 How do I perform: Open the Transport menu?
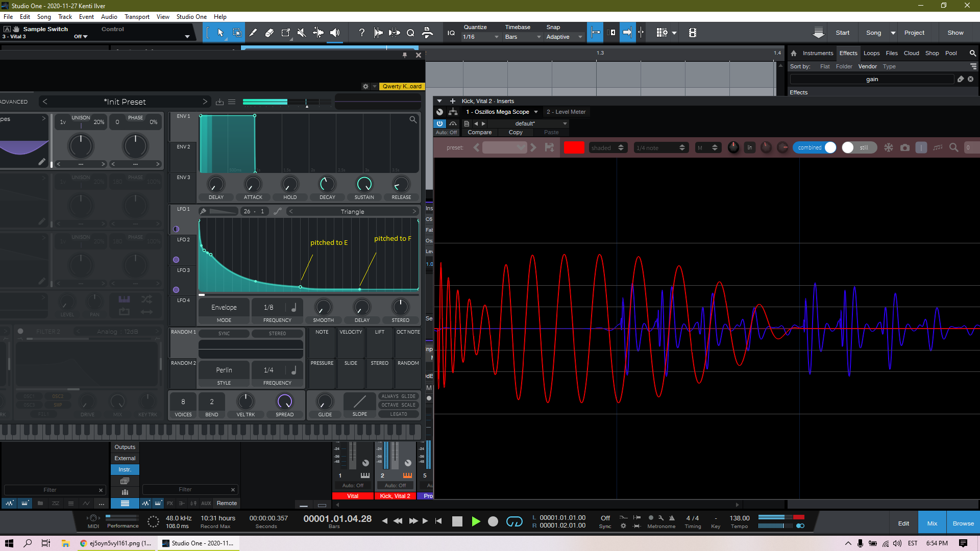pos(137,17)
